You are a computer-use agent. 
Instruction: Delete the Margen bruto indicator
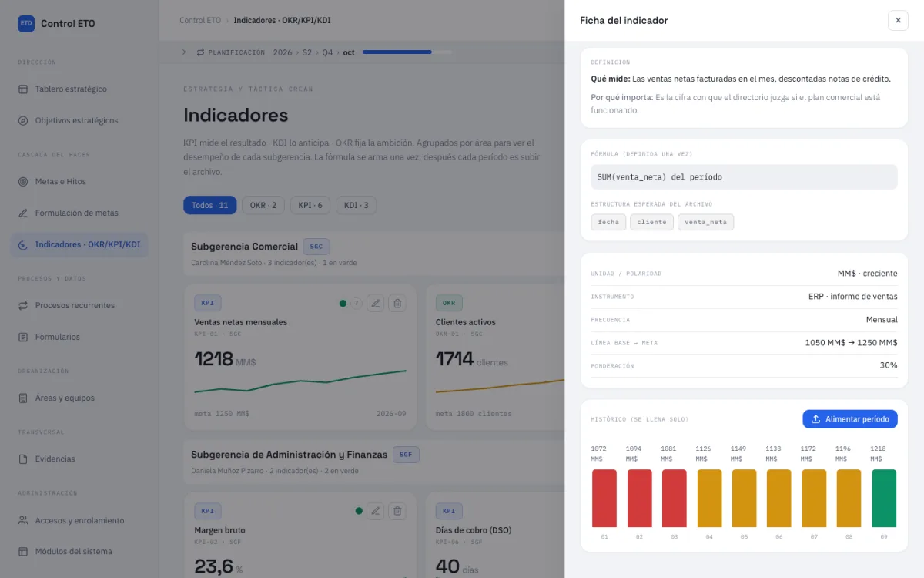pos(397,511)
